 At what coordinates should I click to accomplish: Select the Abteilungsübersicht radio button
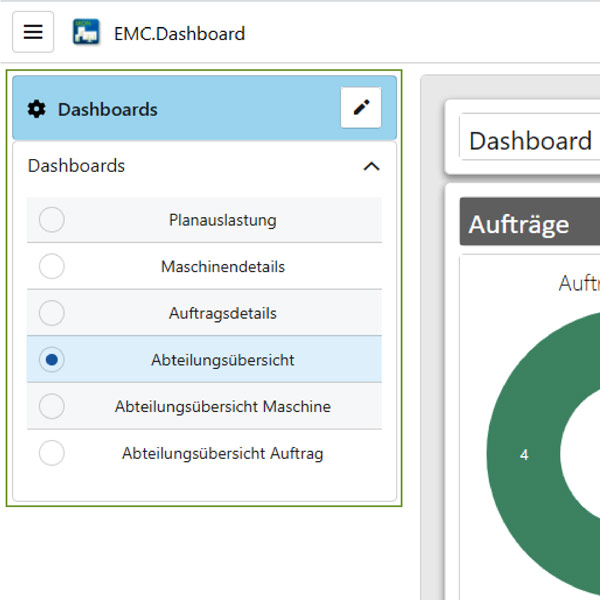tap(52, 360)
